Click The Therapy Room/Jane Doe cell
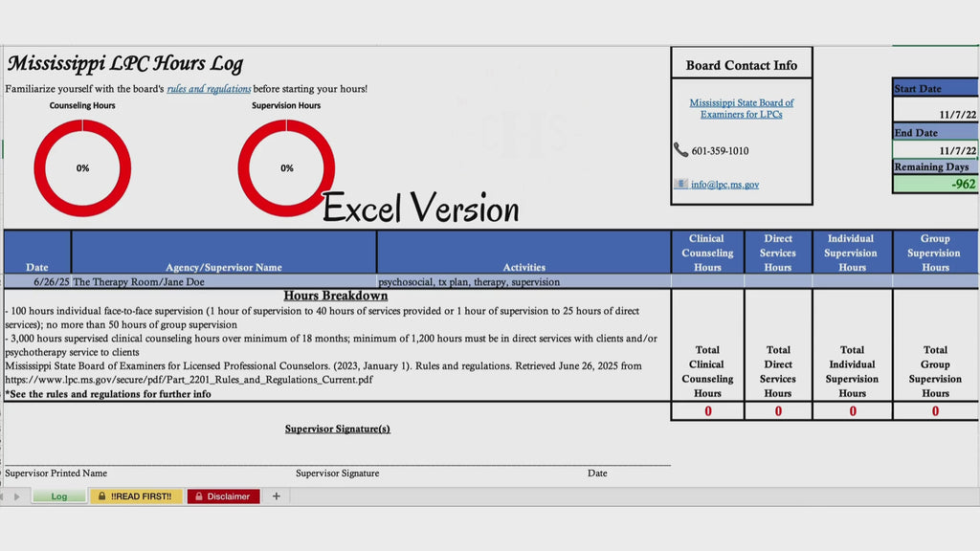This screenshot has width=980, height=551. click(x=224, y=282)
